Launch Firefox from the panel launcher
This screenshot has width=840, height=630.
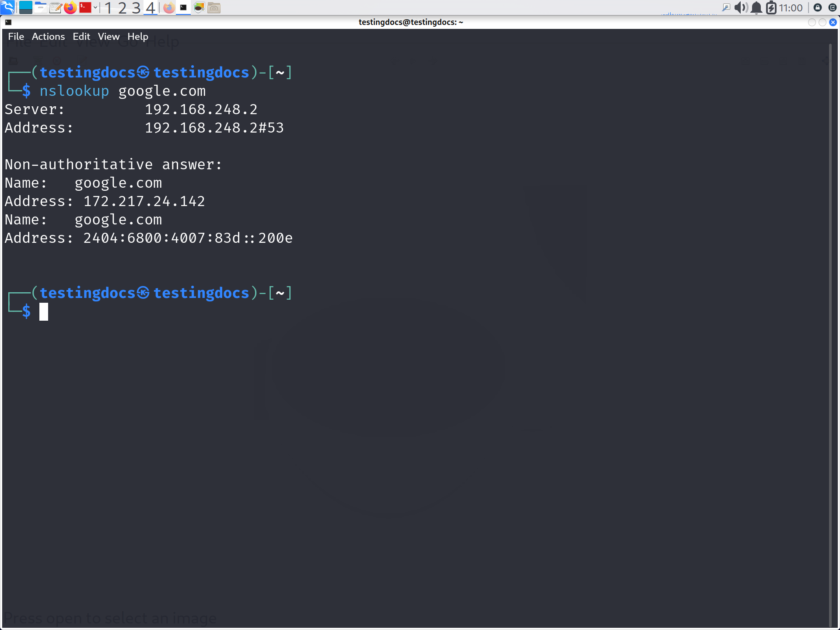point(70,7)
